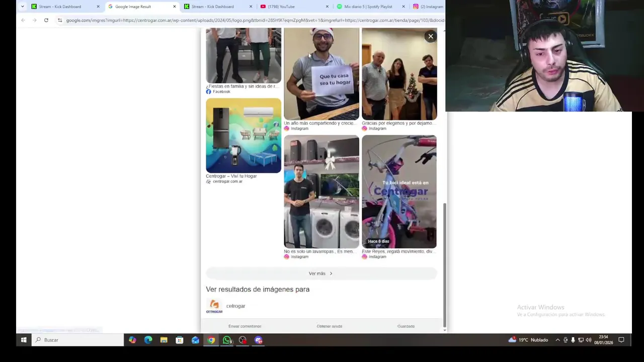
Task: Click '¿Fiestas en familia y sin ideas de r...' caption
Action: click(x=243, y=86)
